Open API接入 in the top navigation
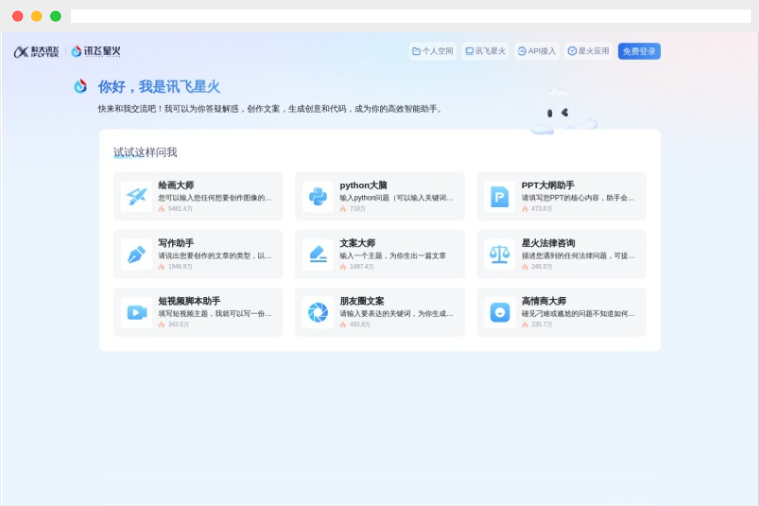Viewport: 759px width, 506px height. tap(536, 51)
